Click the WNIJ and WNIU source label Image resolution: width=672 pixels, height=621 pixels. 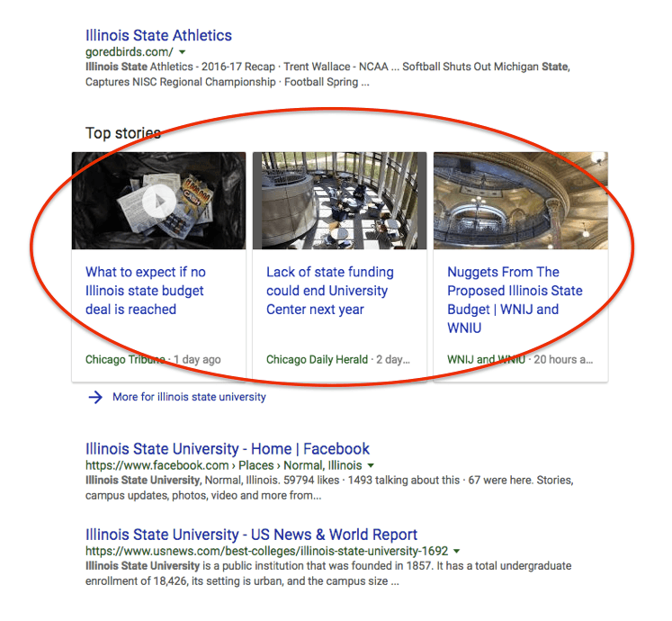pos(486,359)
